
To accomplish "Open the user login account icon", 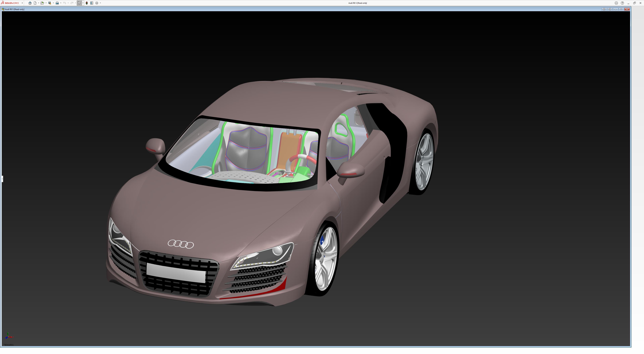I will (x=616, y=3).
